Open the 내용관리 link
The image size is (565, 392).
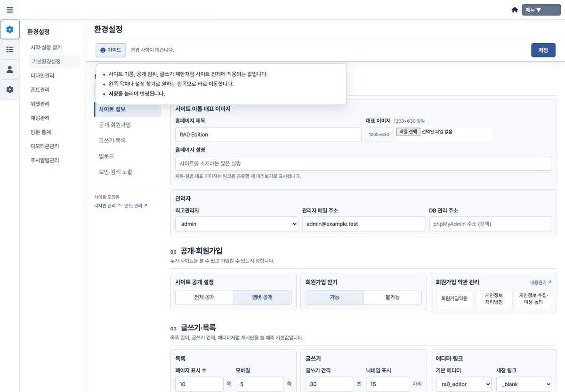541,282
